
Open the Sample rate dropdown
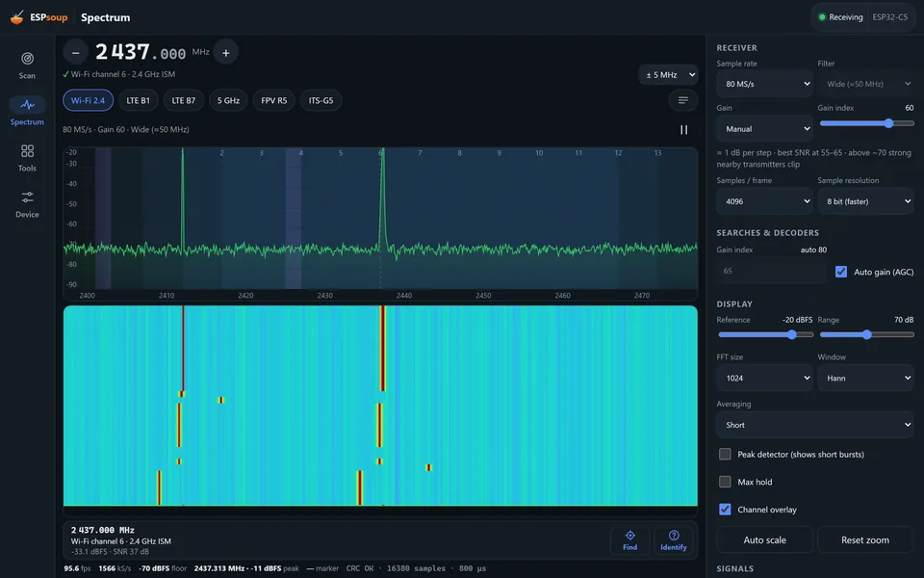[x=765, y=84]
